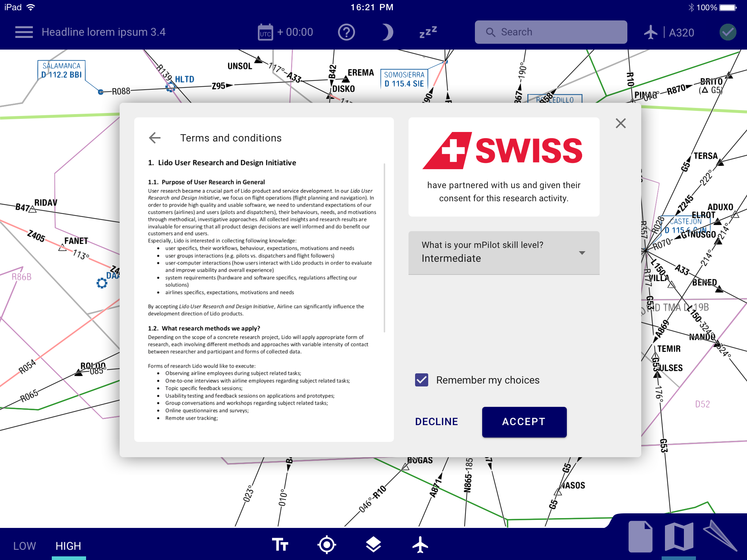Click into the Search field

[551, 32]
